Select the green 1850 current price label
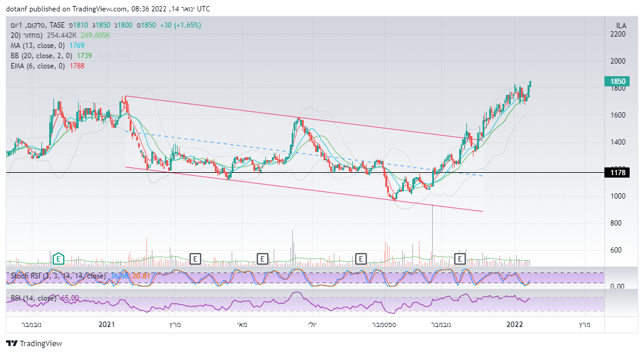This screenshot has height=354, width=644. (x=617, y=82)
